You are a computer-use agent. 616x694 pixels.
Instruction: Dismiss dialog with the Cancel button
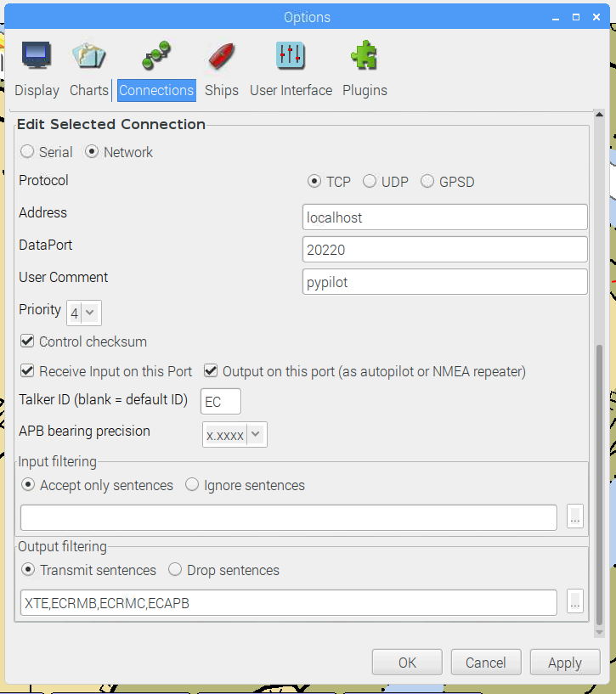coord(486,663)
